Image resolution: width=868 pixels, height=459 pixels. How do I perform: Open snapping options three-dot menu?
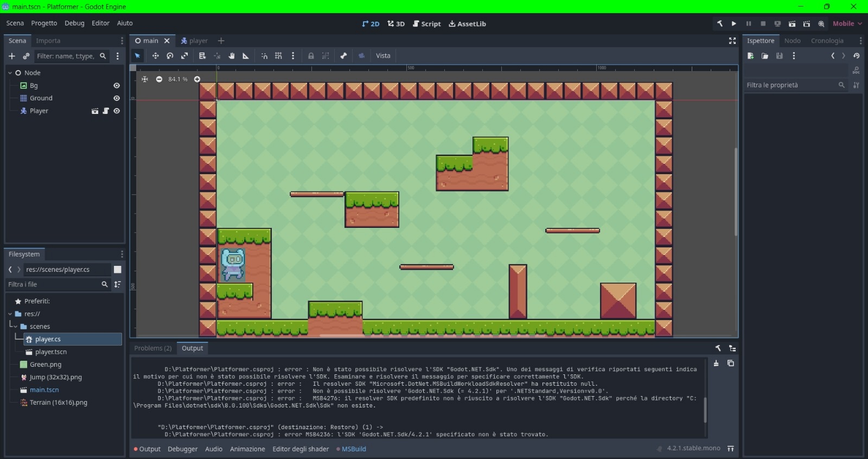pyautogui.click(x=293, y=56)
